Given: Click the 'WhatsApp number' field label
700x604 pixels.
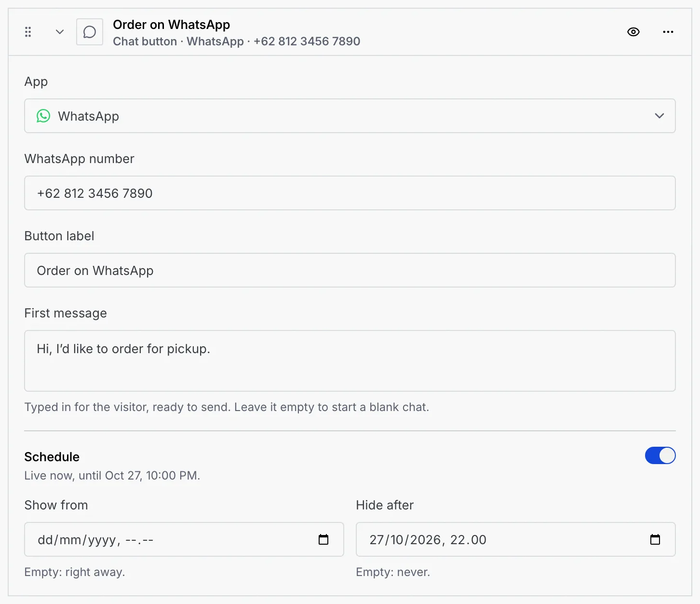Looking at the screenshot, I should (80, 159).
